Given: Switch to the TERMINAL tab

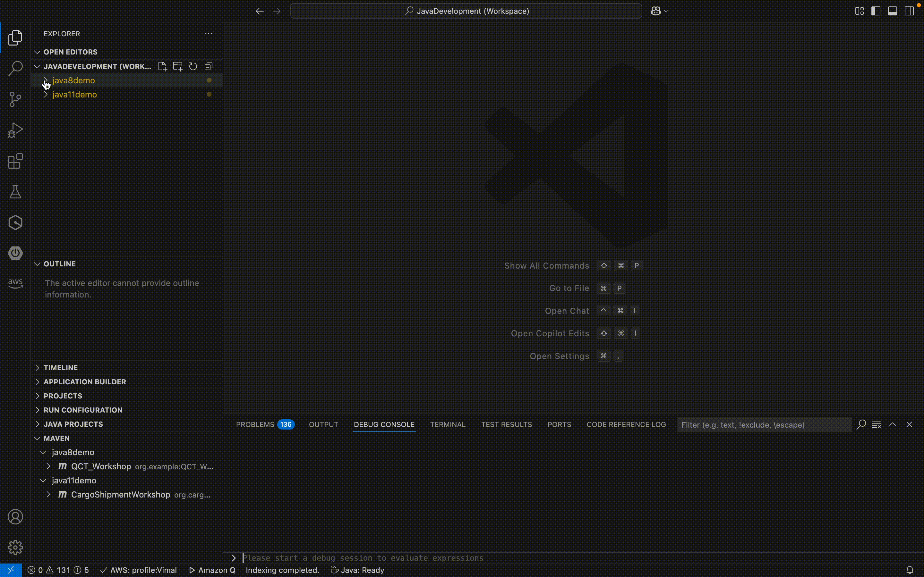Looking at the screenshot, I should click(448, 424).
